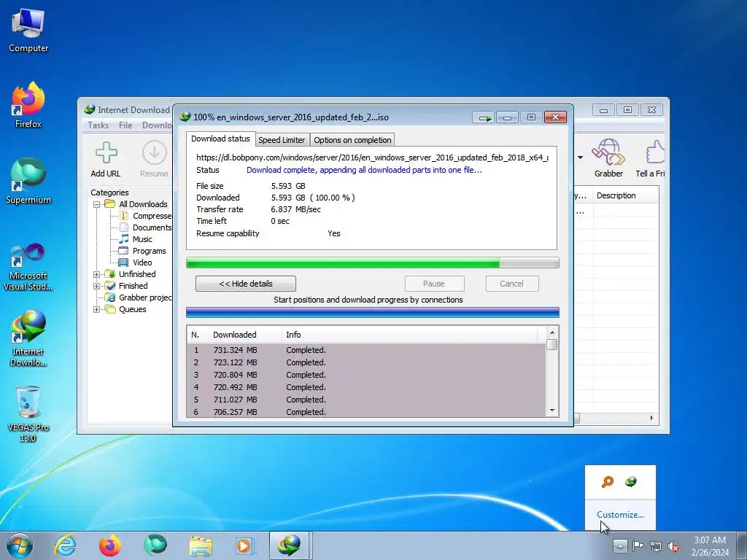Select the Grabber projects tree item
The height and width of the screenshot is (560, 747).
click(x=139, y=297)
